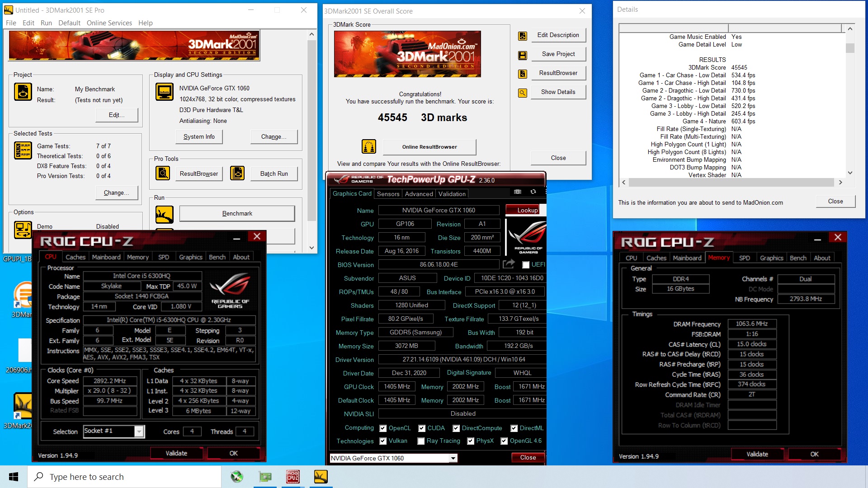Click Show Details button

coord(558,92)
